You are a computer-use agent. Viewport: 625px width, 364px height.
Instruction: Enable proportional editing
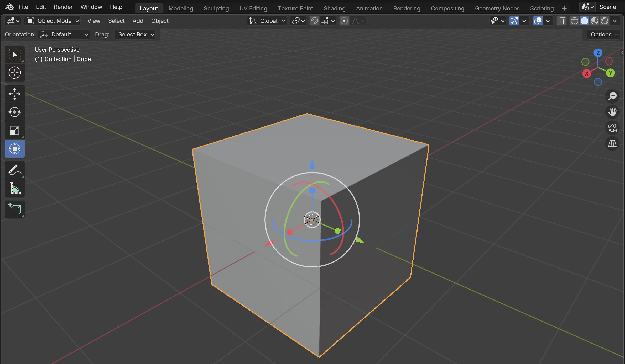click(344, 21)
